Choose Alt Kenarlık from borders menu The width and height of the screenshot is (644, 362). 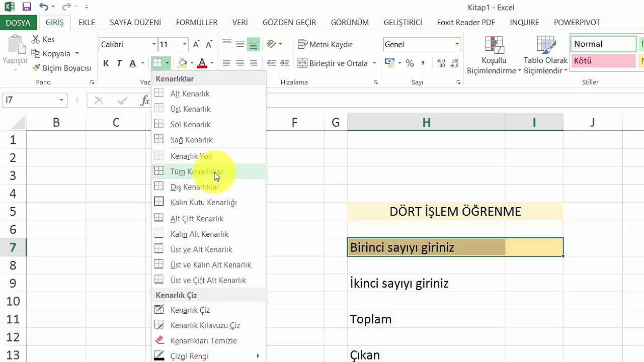pyautogui.click(x=208, y=94)
